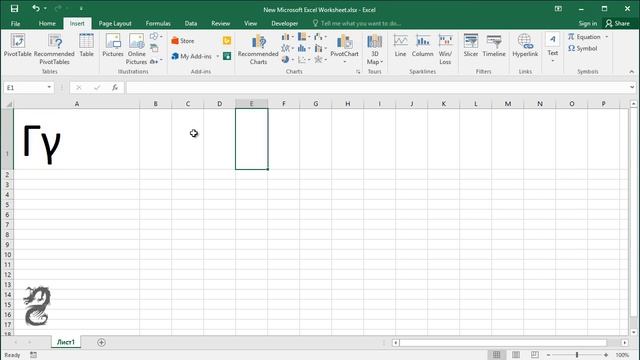Insert a SmartArt graphic
The height and width of the screenshot is (360, 640).
(x=154, y=49)
